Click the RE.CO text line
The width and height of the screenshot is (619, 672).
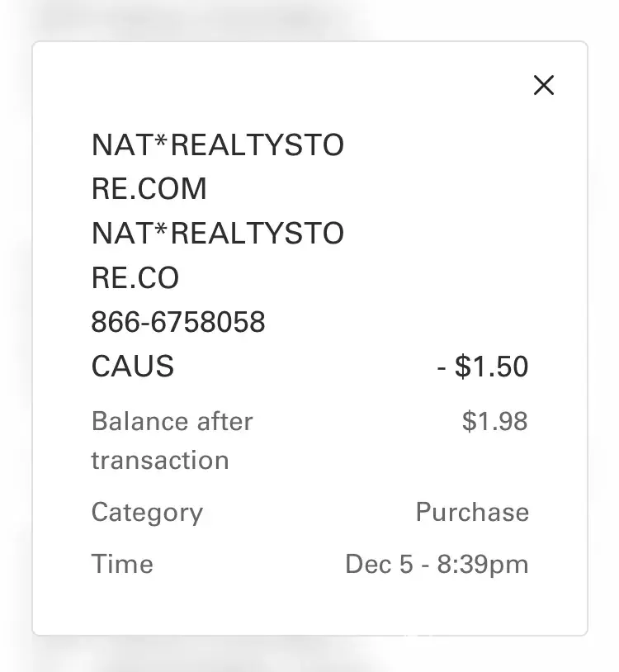click(135, 278)
